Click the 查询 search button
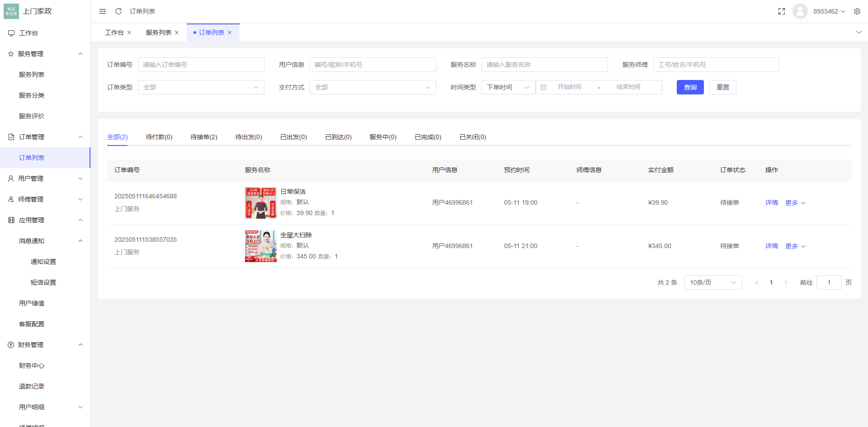This screenshot has height=427, width=868. [x=690, y=87]
